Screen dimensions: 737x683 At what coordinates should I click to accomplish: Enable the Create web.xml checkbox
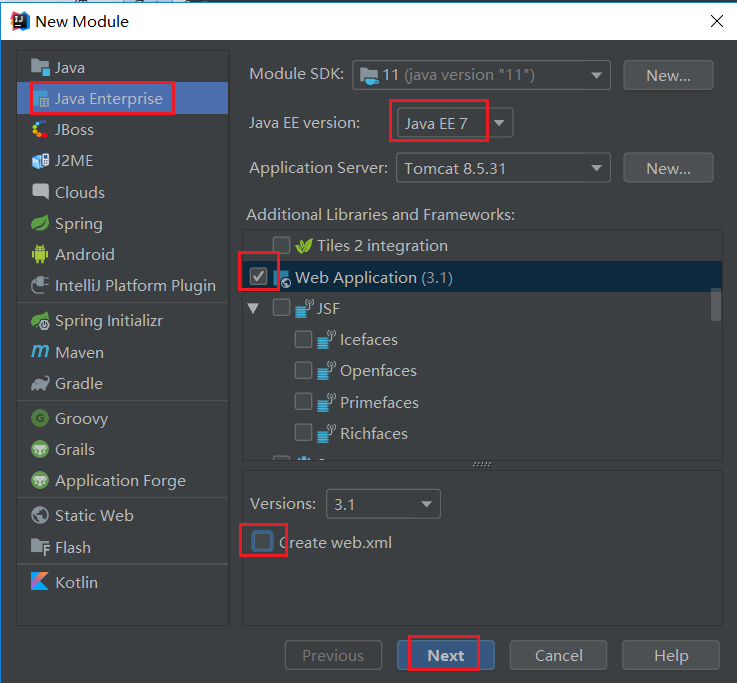tap(262, 541)
